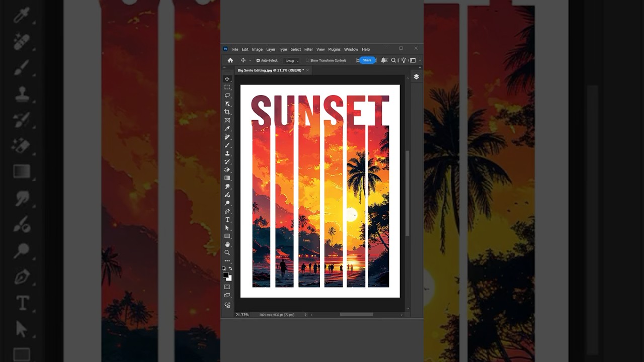This screenshot has width=644, height=362.
Task: Click the background white color swatch
Action: (230, 279)
